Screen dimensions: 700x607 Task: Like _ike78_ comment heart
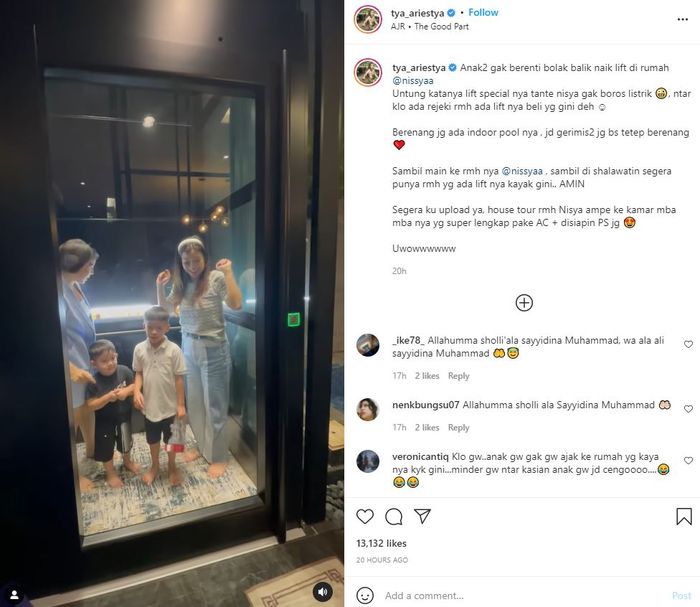point(688,344)
